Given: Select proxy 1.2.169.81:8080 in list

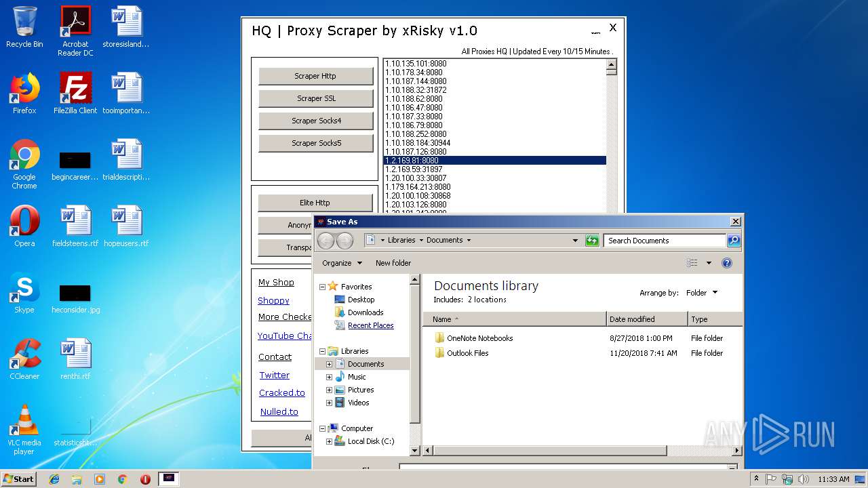Looking at the screenshot, I should coord(495,161).
